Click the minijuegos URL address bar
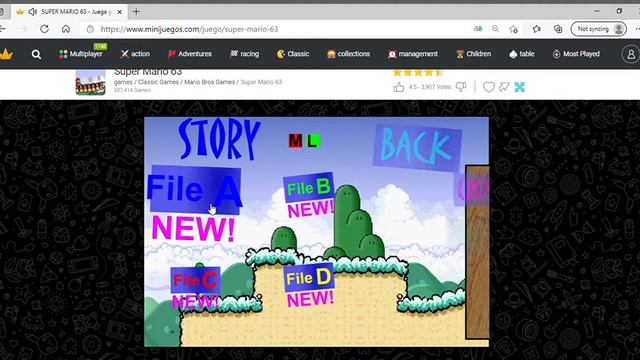 click(189, 29)
